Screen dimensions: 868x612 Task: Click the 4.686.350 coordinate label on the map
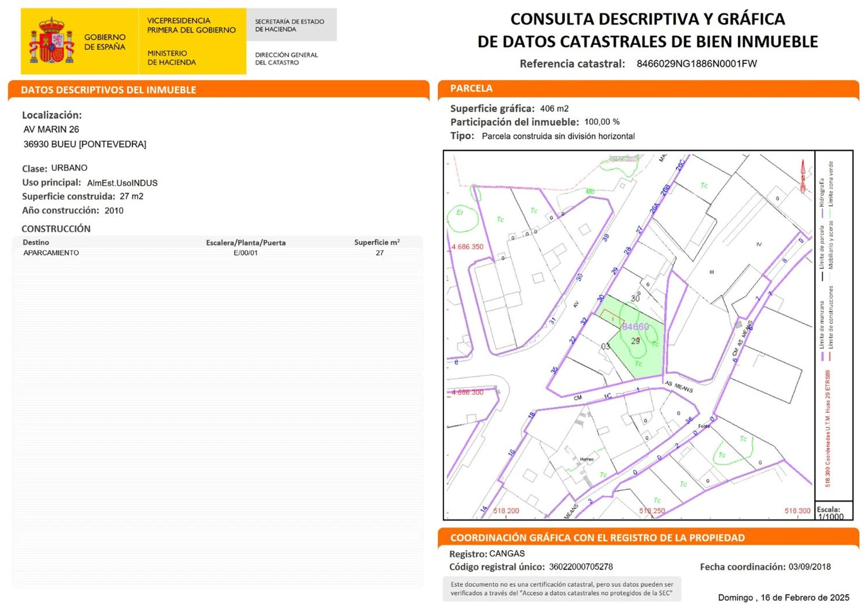click(x=467, y=247)
